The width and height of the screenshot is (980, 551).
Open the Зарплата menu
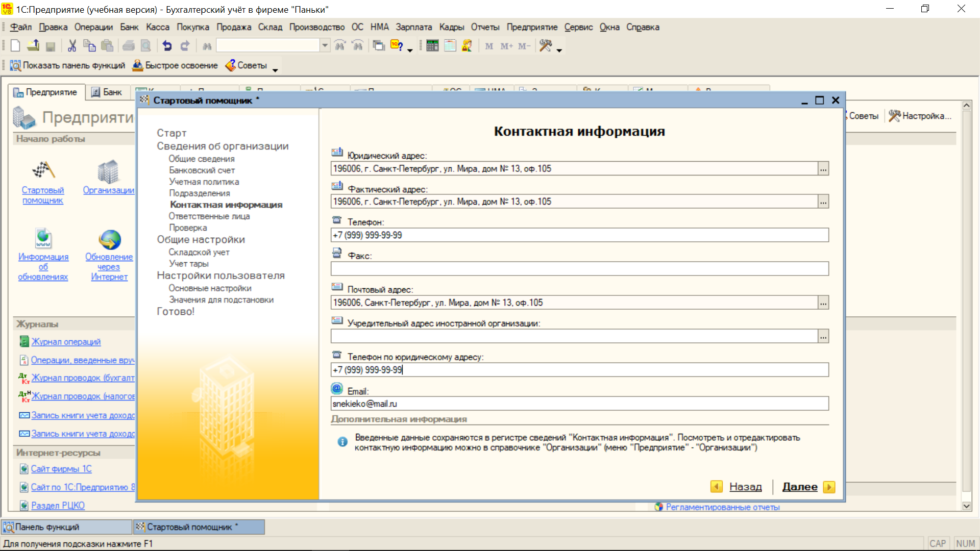point(413,27)
